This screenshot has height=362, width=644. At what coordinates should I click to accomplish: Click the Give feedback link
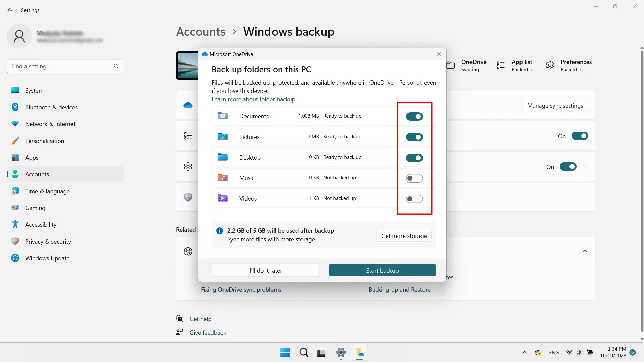pos(208,333)
